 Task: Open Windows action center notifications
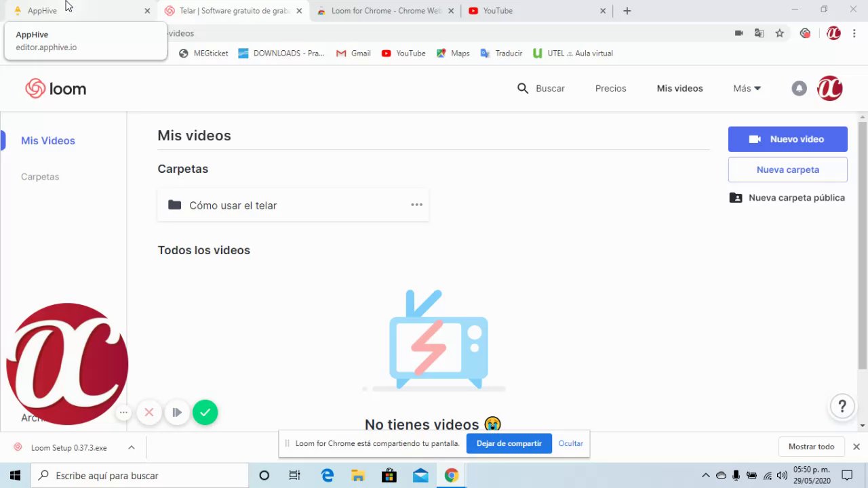coord(847,475)
